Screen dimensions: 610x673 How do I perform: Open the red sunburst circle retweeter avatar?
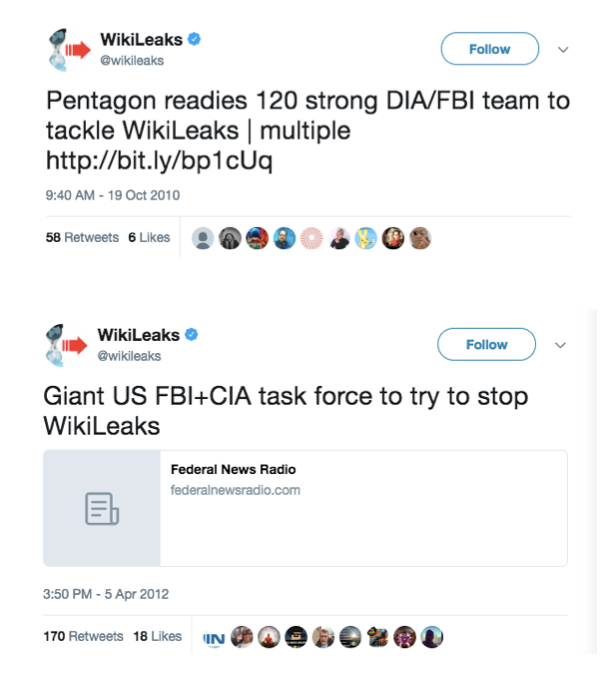(311, 238)
